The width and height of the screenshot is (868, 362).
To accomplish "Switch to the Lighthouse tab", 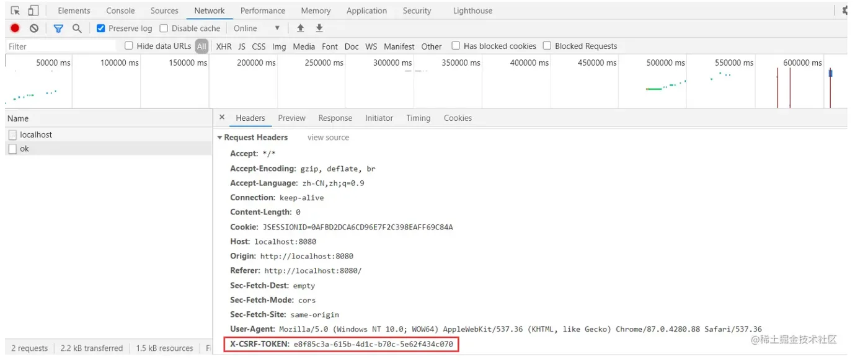I will click(x=472, y=11).
